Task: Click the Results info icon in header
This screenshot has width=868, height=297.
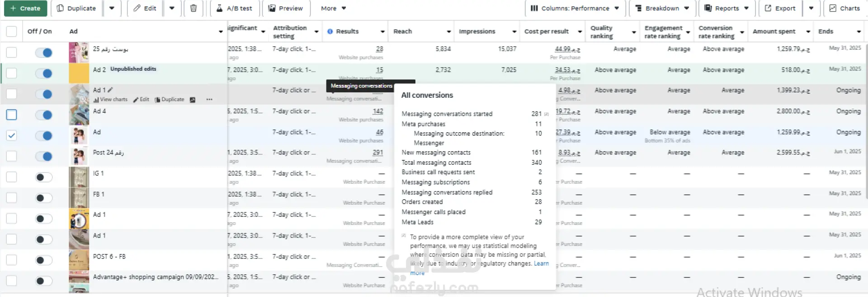Action: tap(330, 31)
